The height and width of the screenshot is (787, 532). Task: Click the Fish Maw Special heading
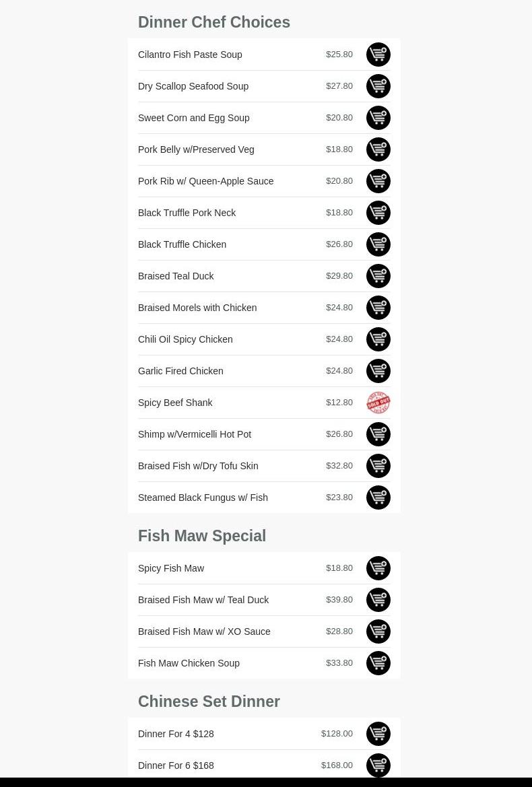click(x=201, y=536)
